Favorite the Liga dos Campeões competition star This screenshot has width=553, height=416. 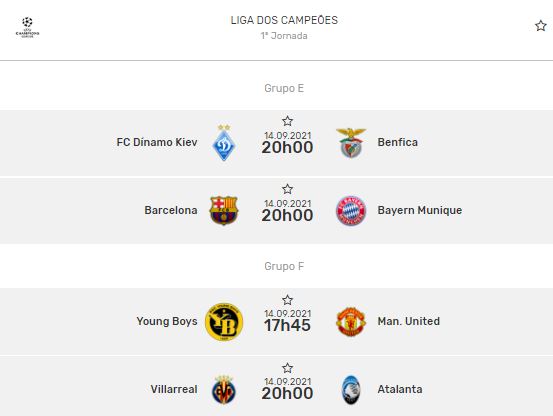540,26
